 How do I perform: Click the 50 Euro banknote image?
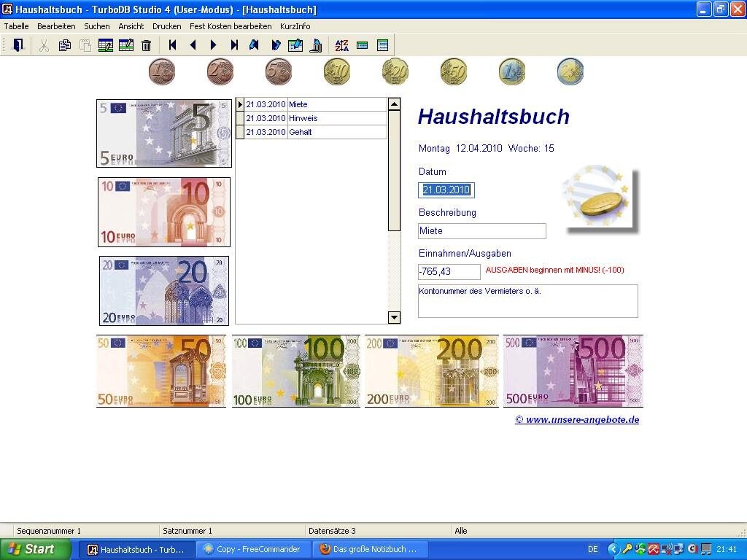(x=161, y=371)
